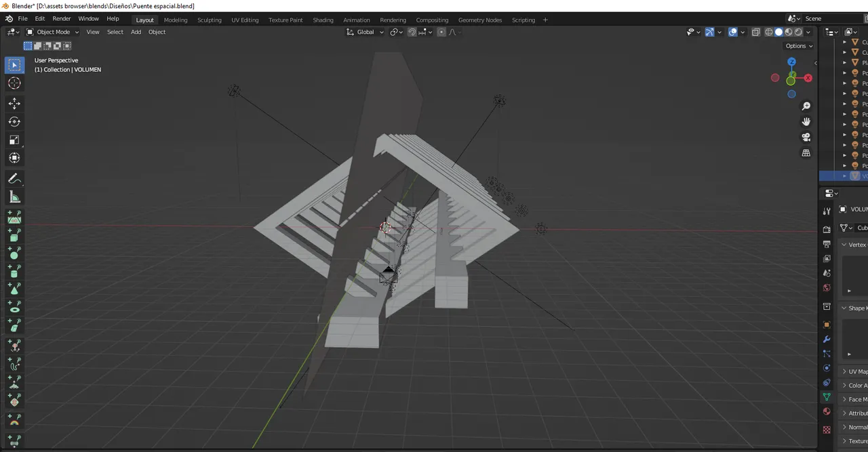The width and height of the screenshot is (868, 452).
Task: Switch to camera view with camera icon
Action: [x=806, y=137]
